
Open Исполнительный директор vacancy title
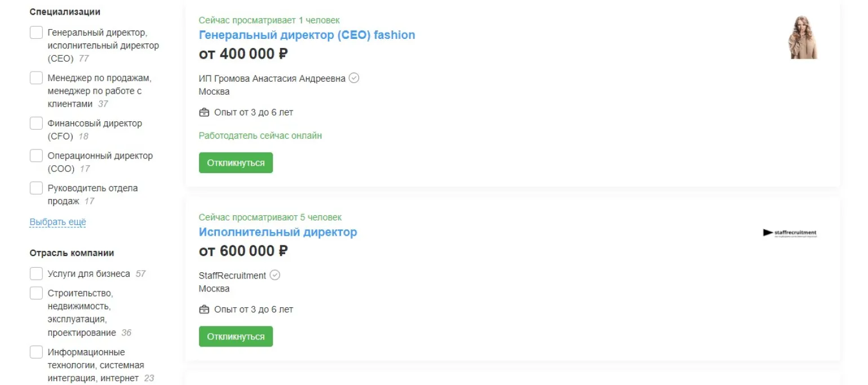[278, 232]
